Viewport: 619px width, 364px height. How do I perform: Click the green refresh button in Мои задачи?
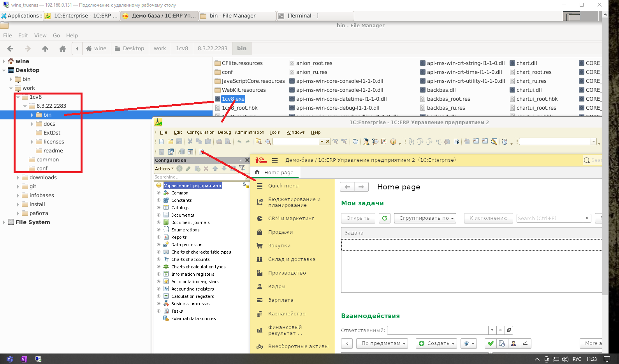(385, 218)
